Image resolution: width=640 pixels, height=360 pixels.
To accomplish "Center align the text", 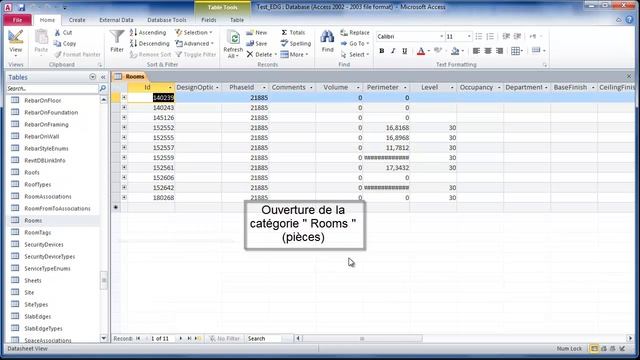I will pyautogui.click(x=488, y=51).
